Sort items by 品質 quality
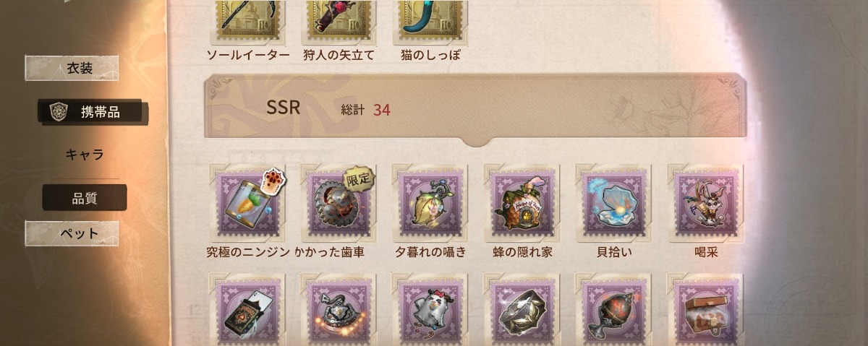 click(85, 197)
